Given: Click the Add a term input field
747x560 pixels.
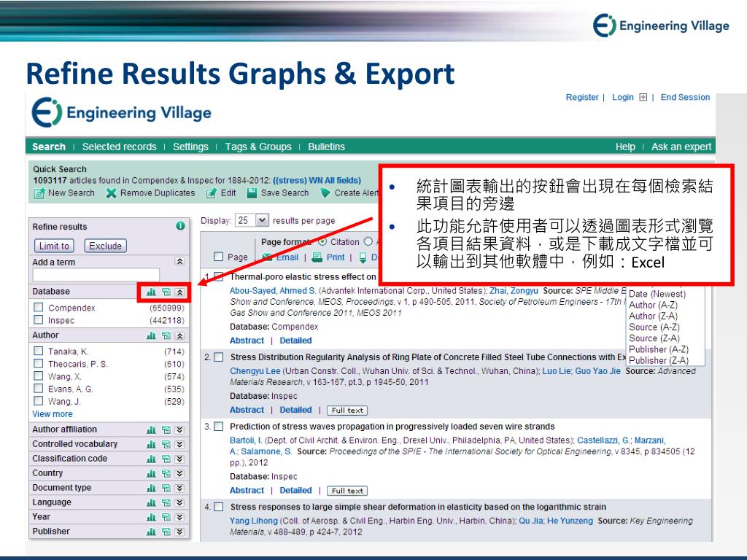Looking at the screenshot, I should coord(96,274).
